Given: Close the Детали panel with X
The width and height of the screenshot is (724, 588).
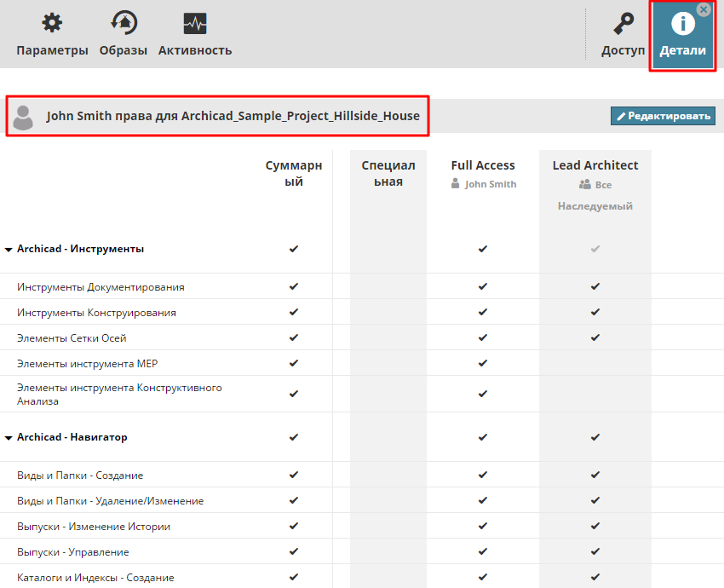Looking at the screenshot, I should coord(704,9).
